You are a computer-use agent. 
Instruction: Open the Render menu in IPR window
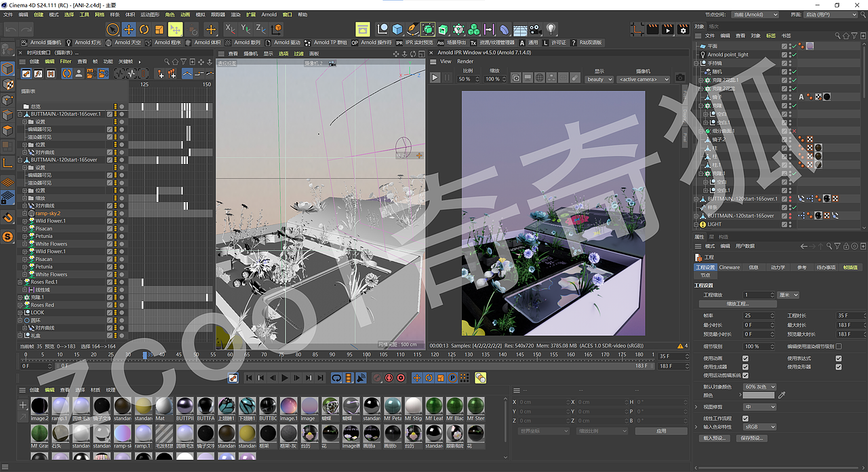465,61
